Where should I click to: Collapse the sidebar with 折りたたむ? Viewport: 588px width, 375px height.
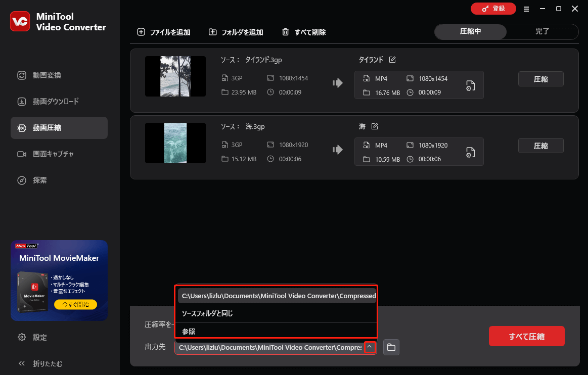(x=40, y=363)
